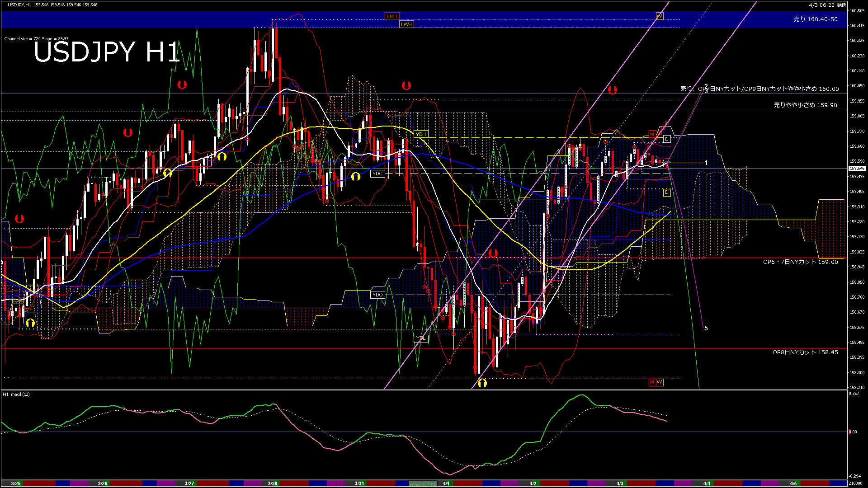The height and width of the screenshot is (488, 868).
Task: Select the OP6・7日NYカット 159.00 label
Action: click(x=800, y=262)
